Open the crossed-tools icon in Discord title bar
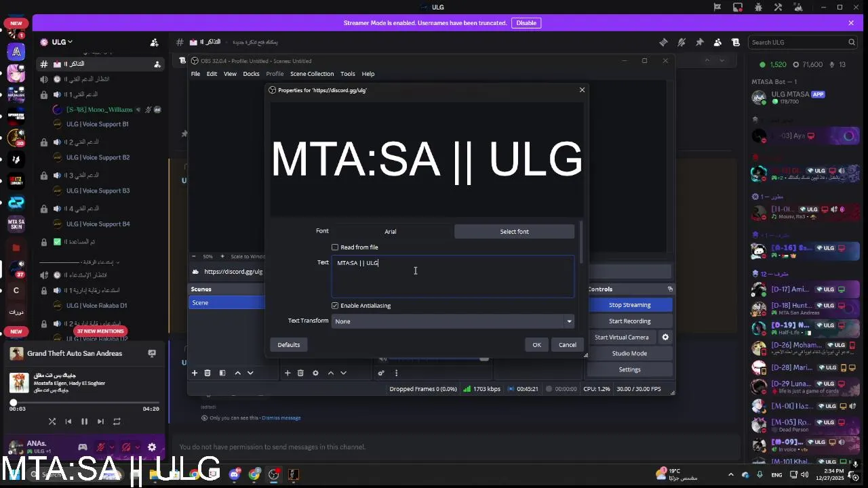This screenshot has height=488, width=868. (778, 7)
